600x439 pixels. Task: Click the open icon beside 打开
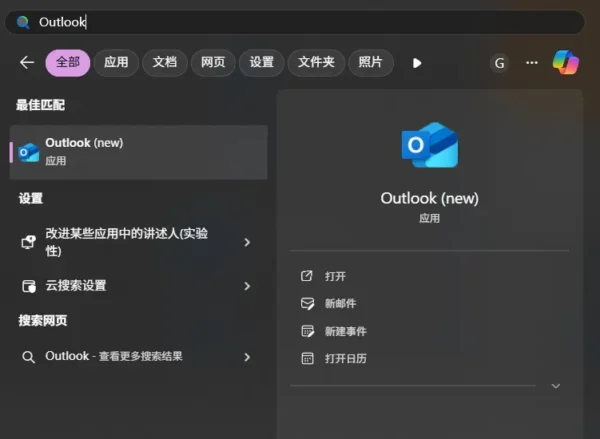click(307, 276)
